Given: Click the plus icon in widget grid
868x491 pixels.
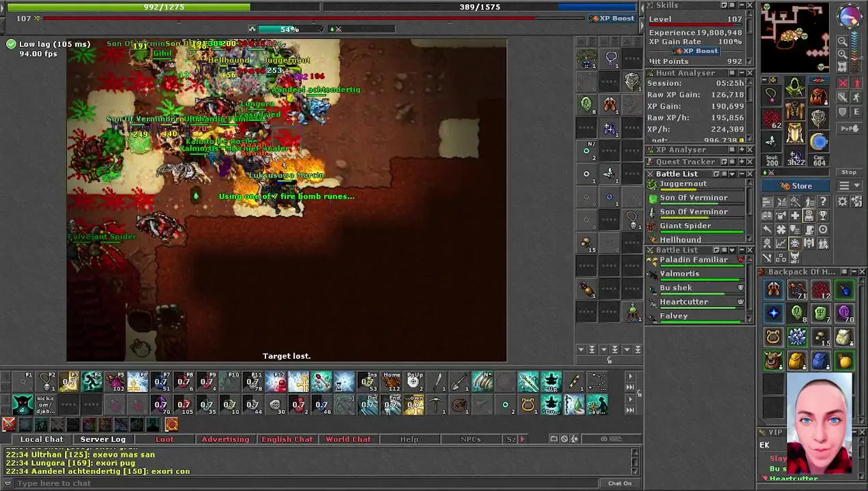Looking at the screenshot, I should [x=795, y=215].
